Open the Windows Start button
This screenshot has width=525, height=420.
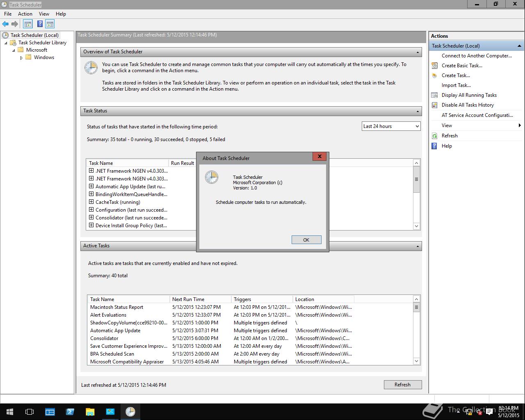9,411
